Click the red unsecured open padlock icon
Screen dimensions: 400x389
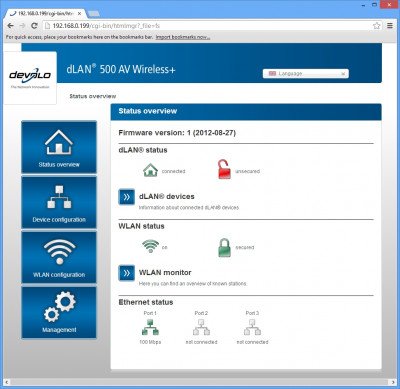pyautogui.click(x=224, y=169)
